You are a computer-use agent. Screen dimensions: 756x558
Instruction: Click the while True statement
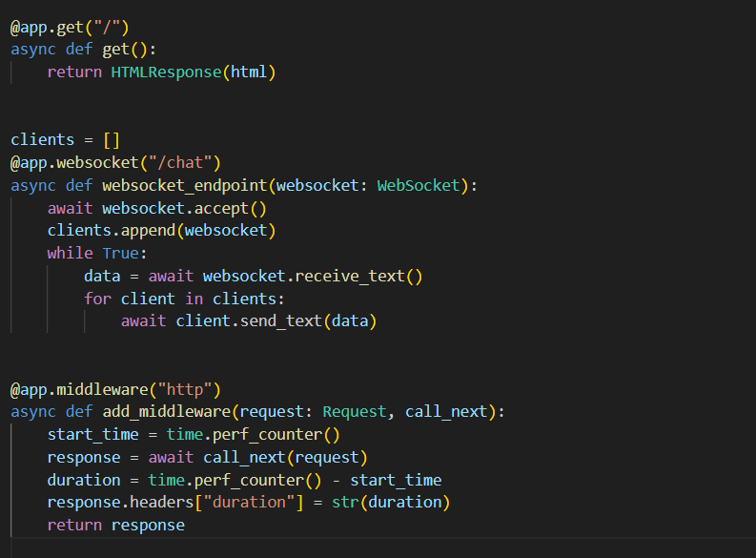[97, 253]
